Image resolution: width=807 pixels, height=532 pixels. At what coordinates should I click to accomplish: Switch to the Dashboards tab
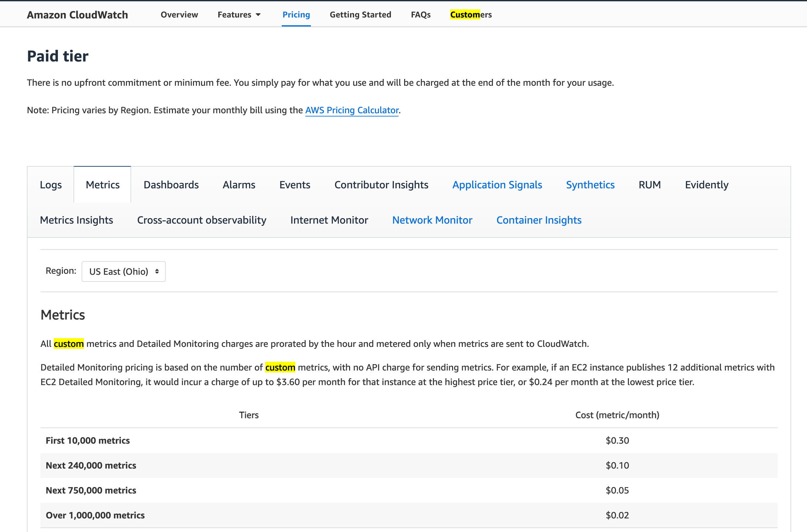pyautogui.click(x=171, y=184)
